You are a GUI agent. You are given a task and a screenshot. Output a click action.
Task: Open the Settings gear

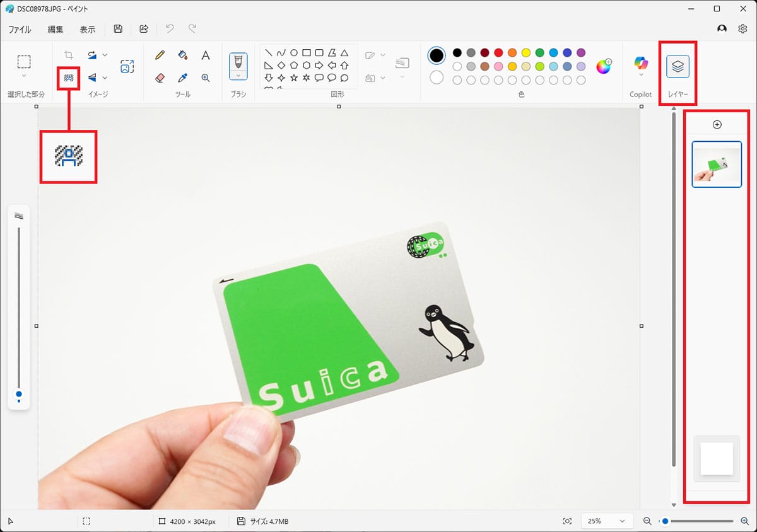[742, 29]
